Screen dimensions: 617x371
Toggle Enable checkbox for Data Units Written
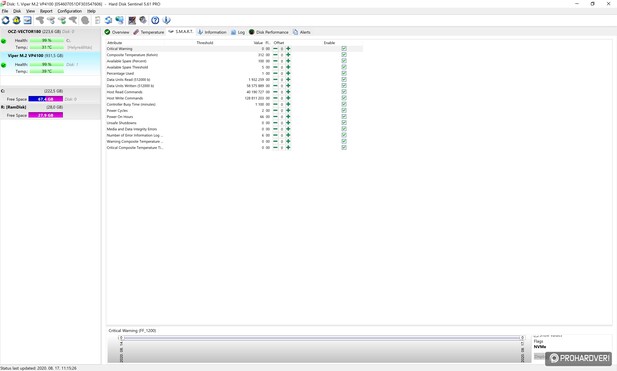click(344, 85)
